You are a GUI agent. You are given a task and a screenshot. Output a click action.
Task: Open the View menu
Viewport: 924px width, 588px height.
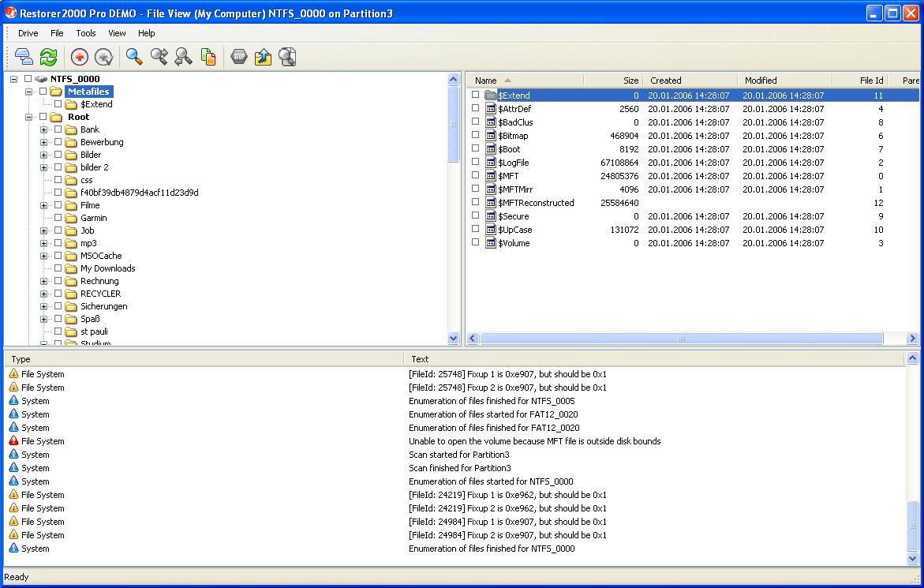[x=117, y=33]
